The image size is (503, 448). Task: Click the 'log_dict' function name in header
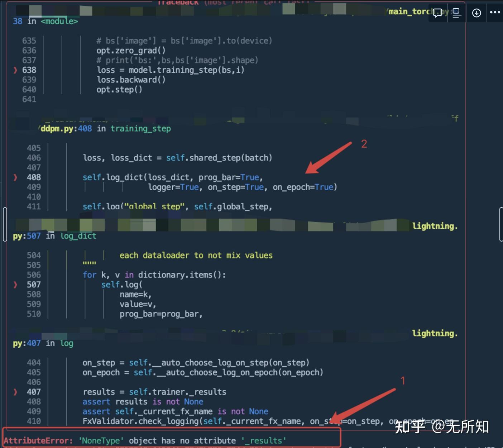[78, 236]
